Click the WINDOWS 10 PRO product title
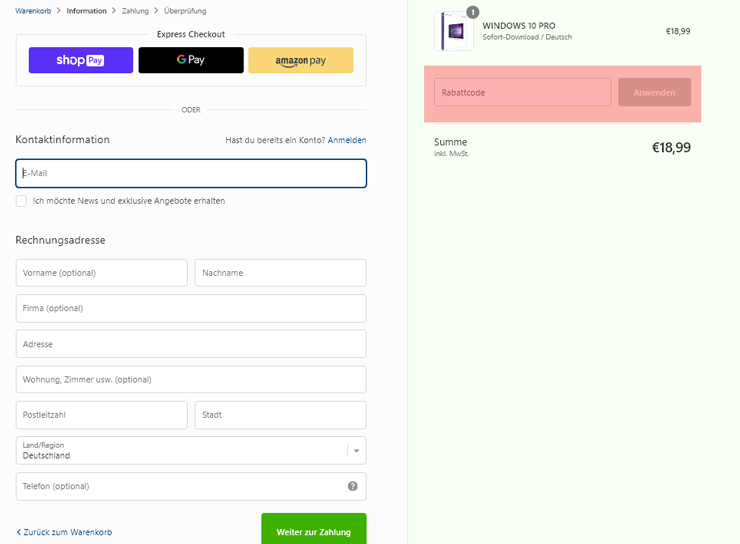Screen dimensions: 740x544 point(519,26)
